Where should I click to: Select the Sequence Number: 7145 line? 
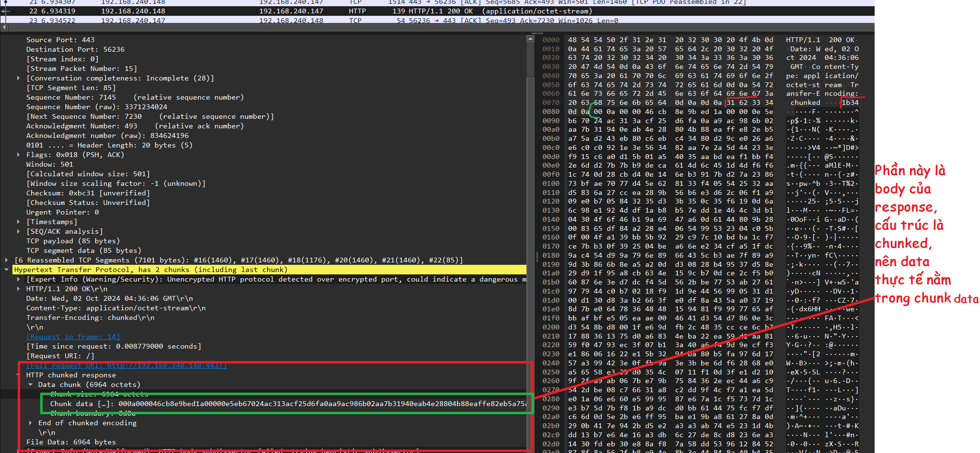(x=135, y=97)
